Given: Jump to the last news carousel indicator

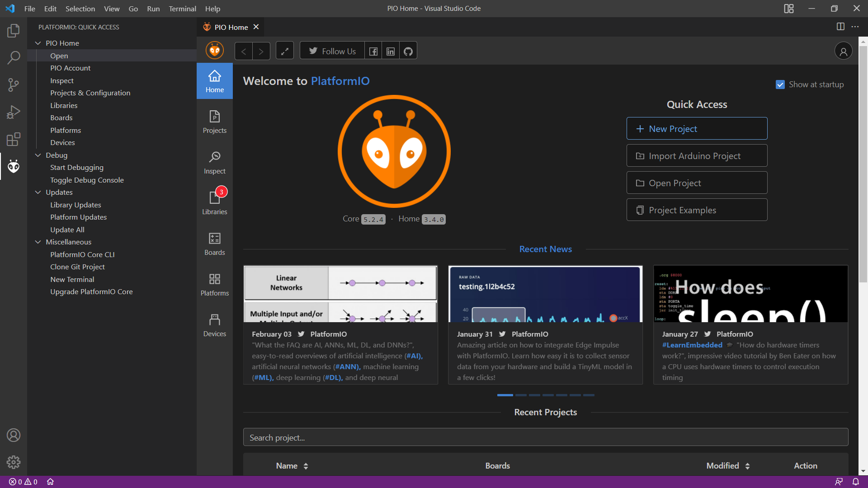Looking at the screenshot, I should 589,395.
